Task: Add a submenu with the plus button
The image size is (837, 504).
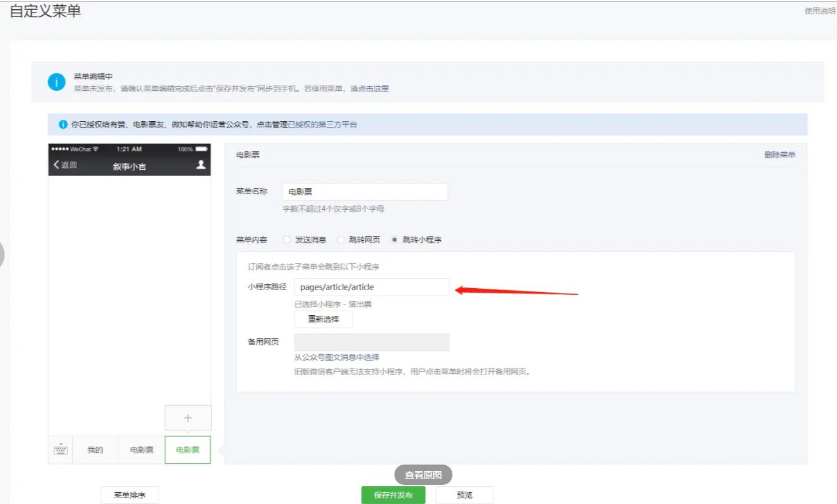Action: tap(188, 418)
